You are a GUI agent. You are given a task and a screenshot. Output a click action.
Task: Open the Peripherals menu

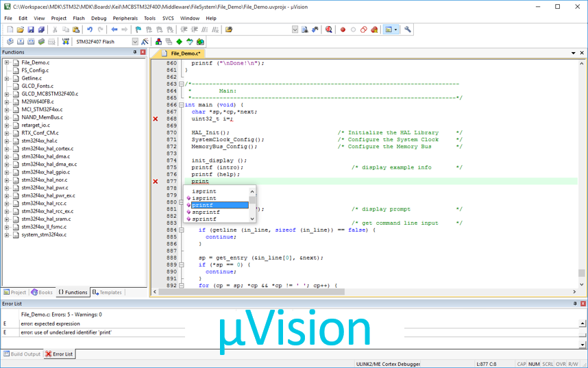125,18
